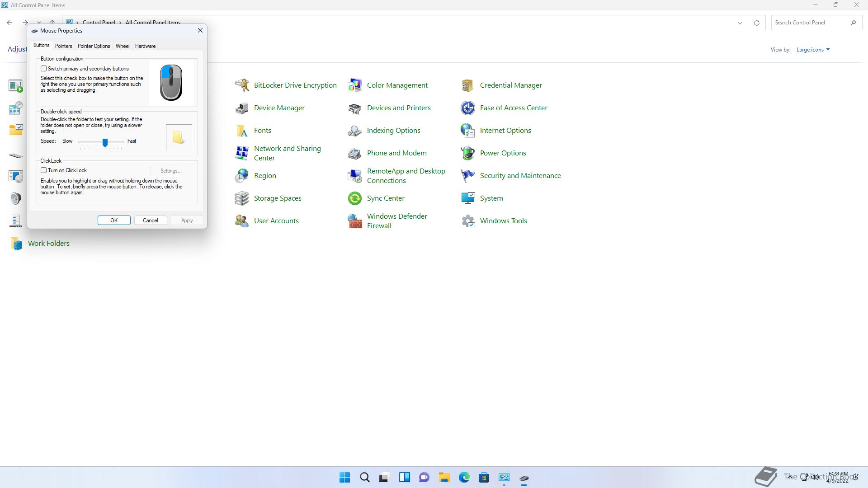Open the Power Options icon
The image size is (868, 488).
coord(468,153)
